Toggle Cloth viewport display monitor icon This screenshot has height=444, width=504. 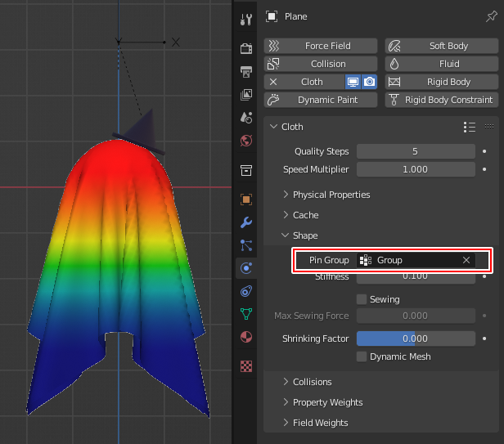click(x=353, y=82)
